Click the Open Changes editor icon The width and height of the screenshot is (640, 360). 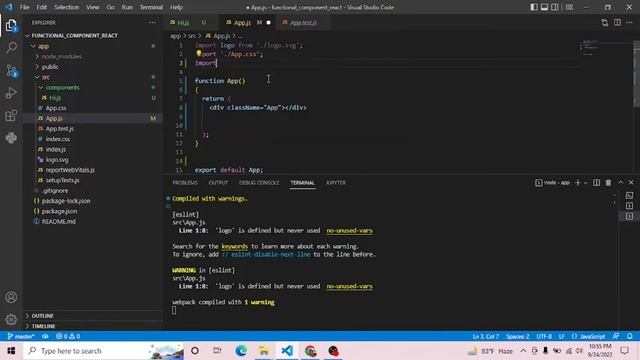point(604,23)
